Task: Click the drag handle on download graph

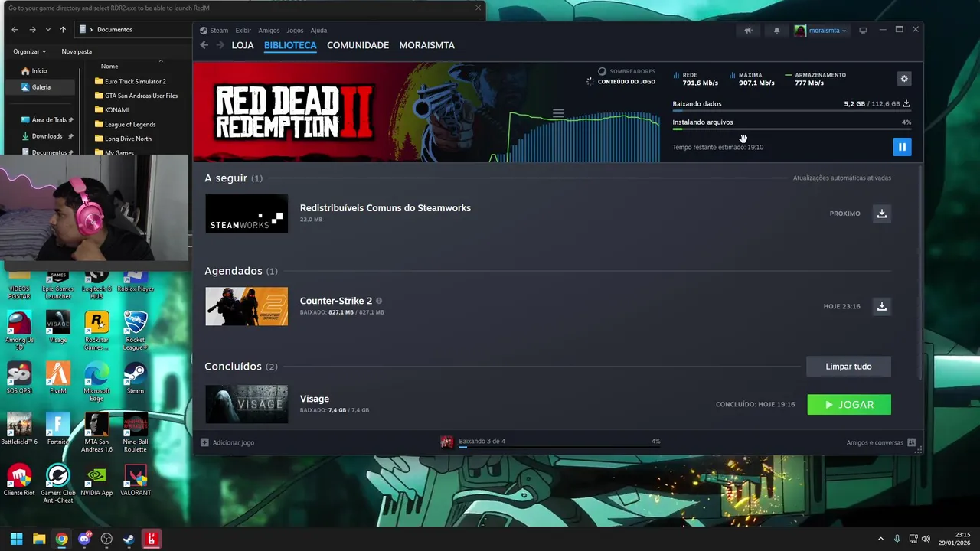Action: click(x=558, y=113)
